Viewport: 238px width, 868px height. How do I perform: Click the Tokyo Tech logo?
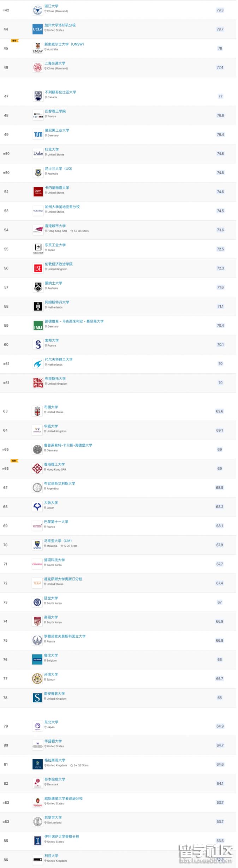pyautogui.click(x=38, y=248)
